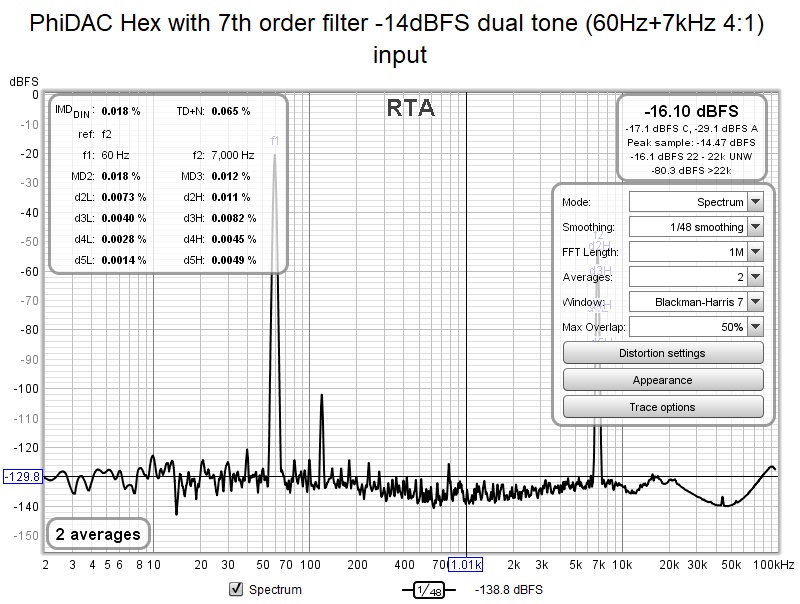800x604 pixels.
Task: Click the 1/48 smoothing trace legend icon
Action: (x=429, y=590)
